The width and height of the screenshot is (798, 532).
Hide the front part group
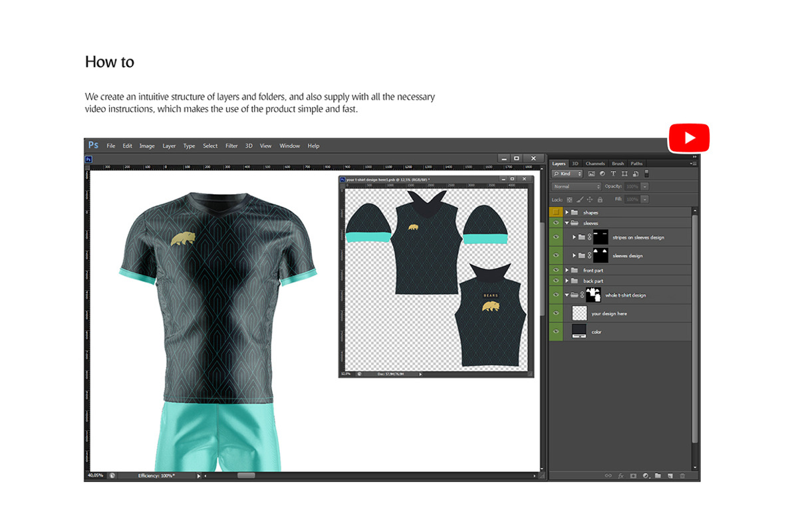pyautogui.click(x=555, y=270)
